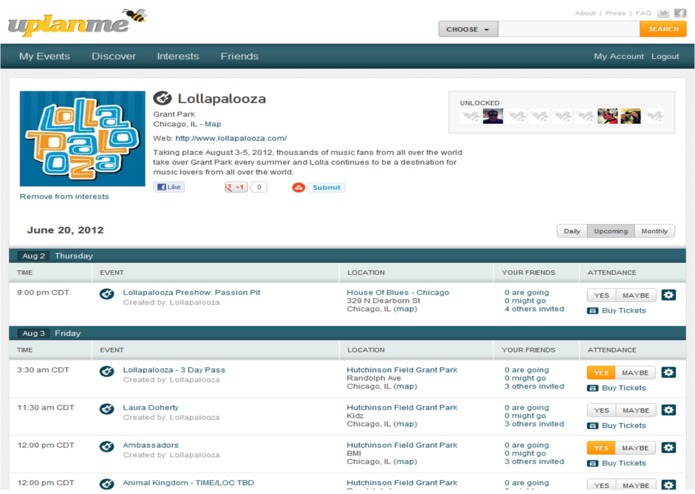Switch to Upcoming view
695x494 pixels.
611,231
